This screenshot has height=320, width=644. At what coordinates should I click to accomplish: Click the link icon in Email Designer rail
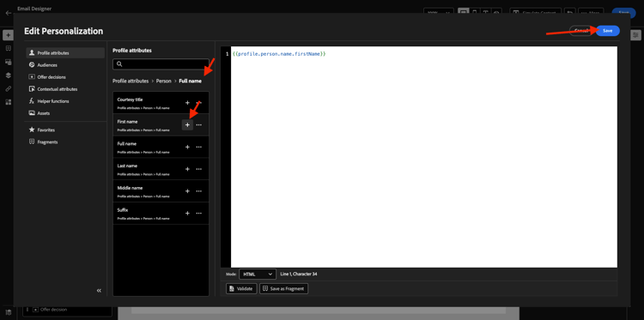point(8,88)
